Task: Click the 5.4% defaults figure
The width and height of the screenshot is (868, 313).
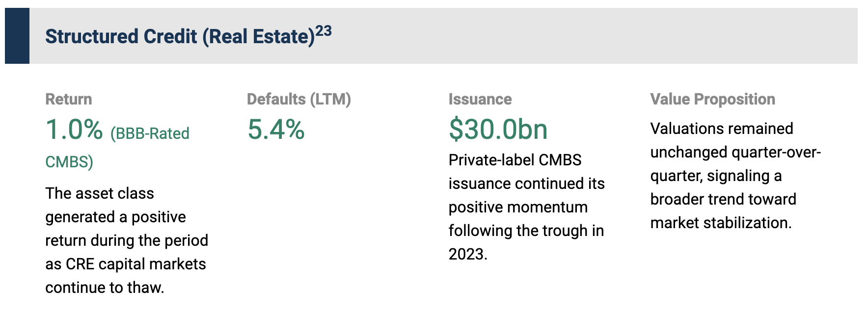Action: [276, 130]
